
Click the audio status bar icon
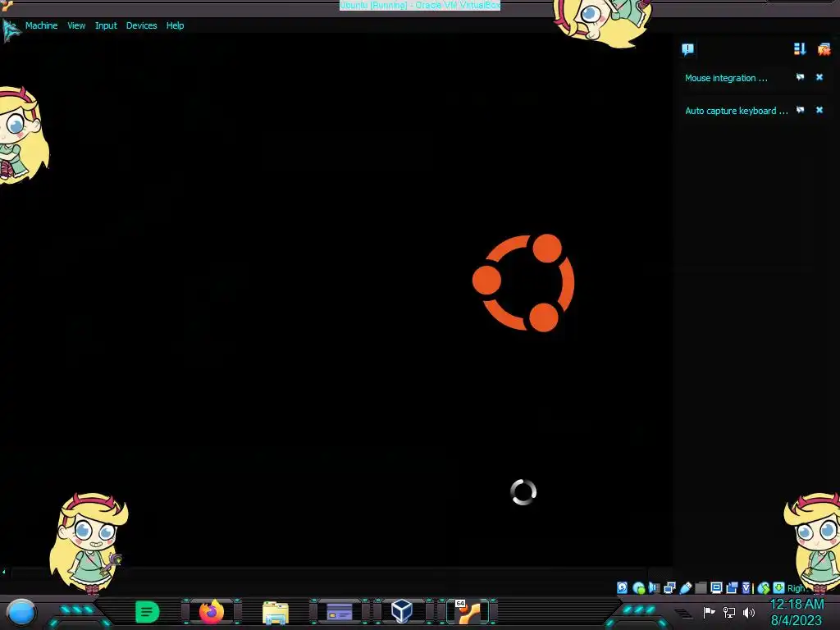coord(654,587)
